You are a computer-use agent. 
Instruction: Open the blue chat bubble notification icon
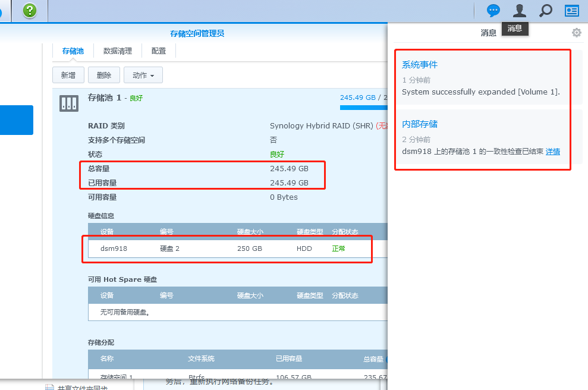click(x=493, y=11)
